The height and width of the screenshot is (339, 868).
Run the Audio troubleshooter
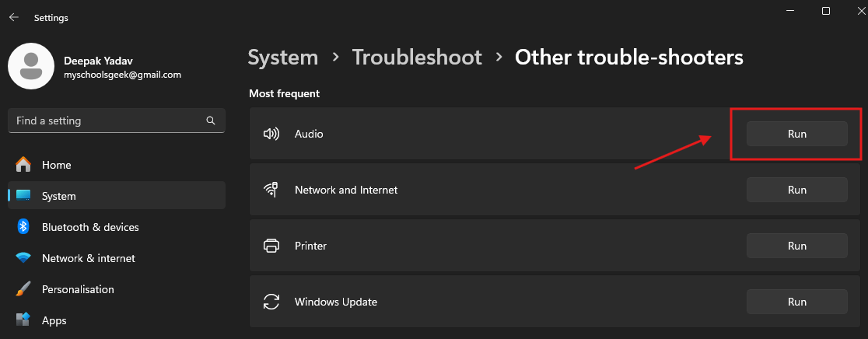tap(796, 134)
